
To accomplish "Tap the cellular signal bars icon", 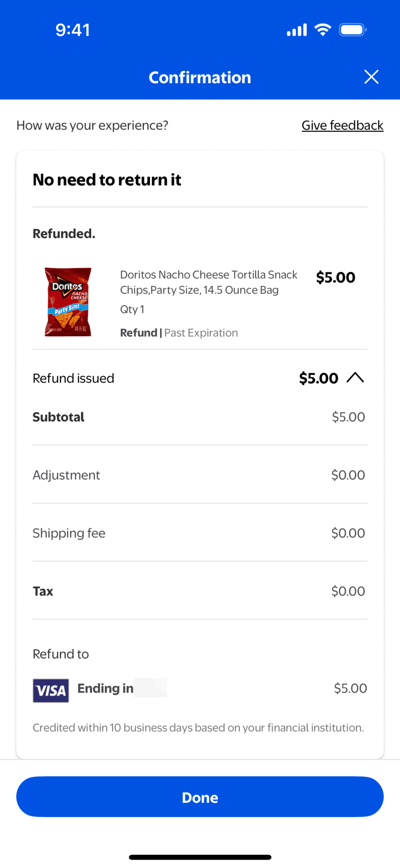I will coord(297,30).
